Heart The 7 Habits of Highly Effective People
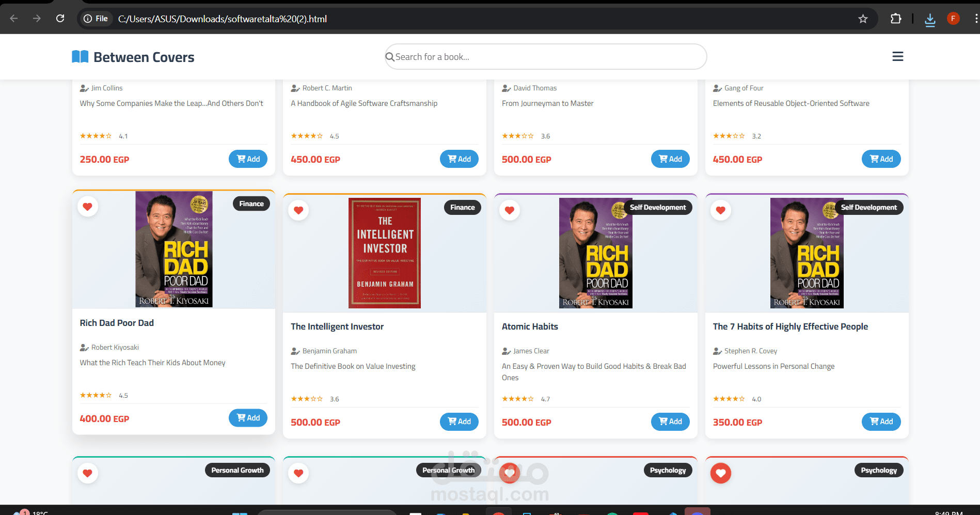The height and width of the screenshot is (515, 980). point(721,210)
